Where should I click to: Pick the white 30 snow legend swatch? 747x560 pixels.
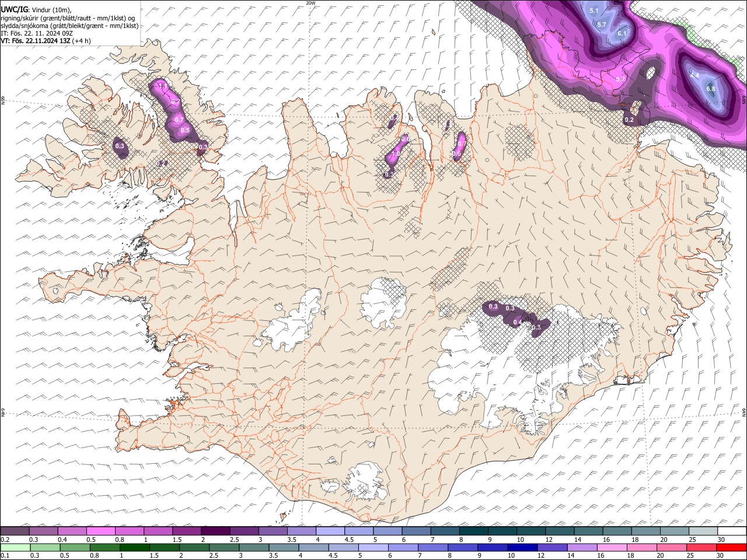(732, 531)
